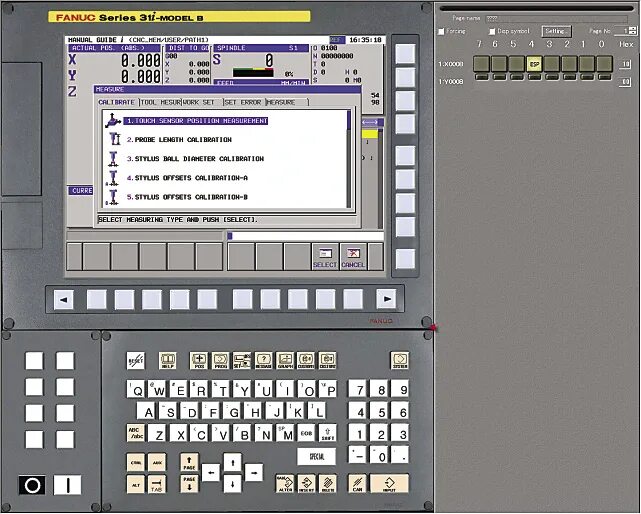This screenshot has height=514, width=641.
Task: Click the Stylus Ball Diameter Calibration icon
Action: pyautogui.click(x=113, y=158)
